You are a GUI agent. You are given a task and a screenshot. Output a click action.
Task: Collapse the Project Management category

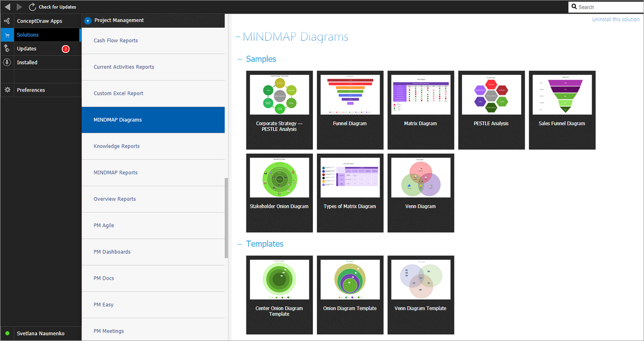[x=88, y=21]
